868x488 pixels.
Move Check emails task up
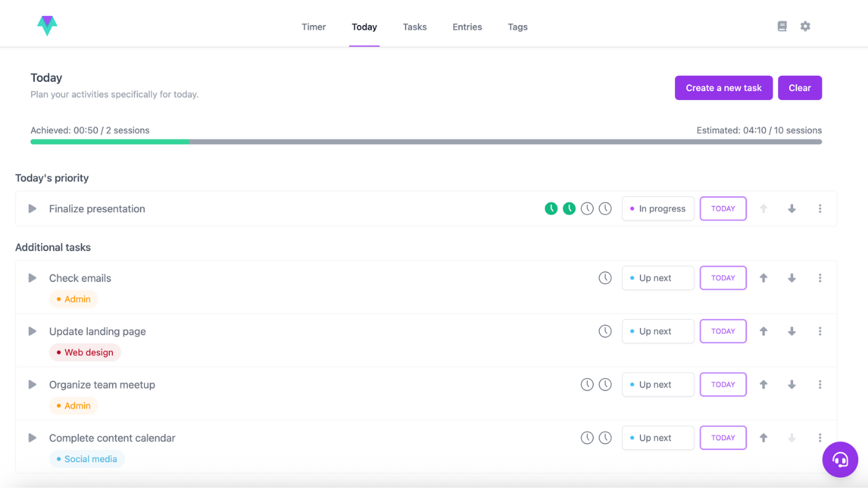(763, 278)
